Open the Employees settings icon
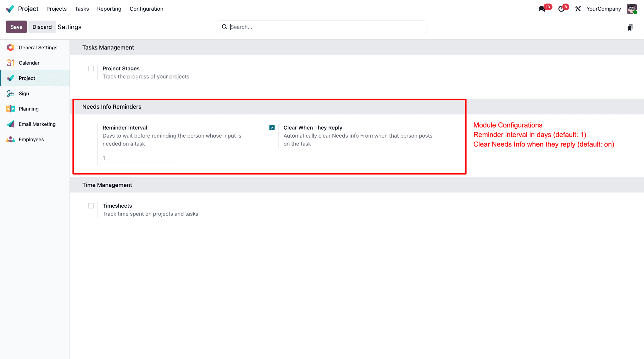The width and height of the screenshot is (644, 359). [x=10, y=139]
